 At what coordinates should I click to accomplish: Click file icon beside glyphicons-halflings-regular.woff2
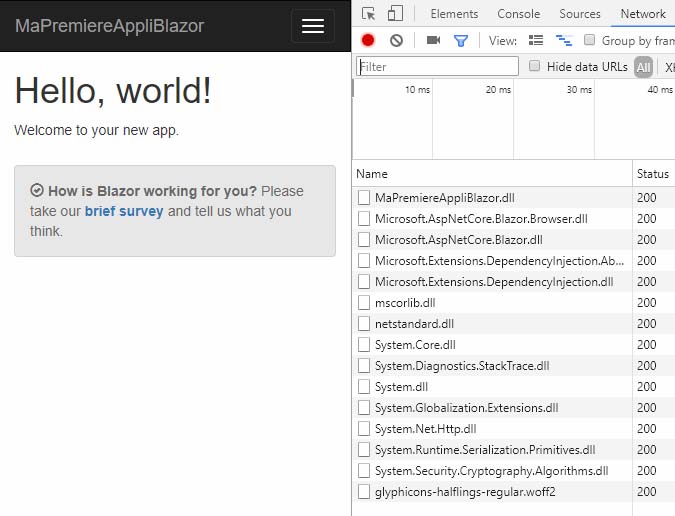[x=364, y=491]
